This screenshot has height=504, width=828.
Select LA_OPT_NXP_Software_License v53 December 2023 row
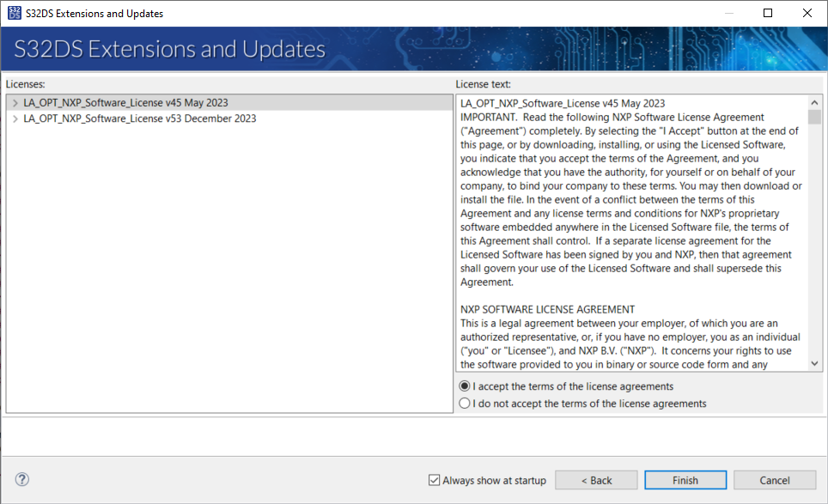point(229,118)
